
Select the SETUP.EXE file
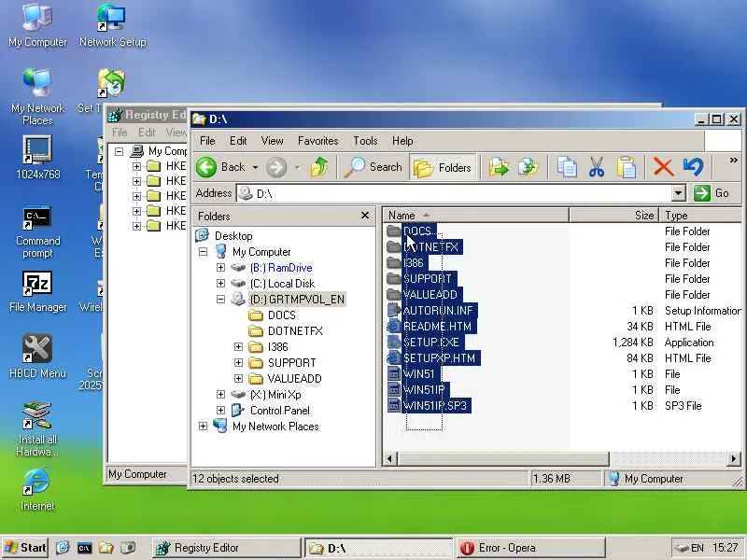click(430, 343)
